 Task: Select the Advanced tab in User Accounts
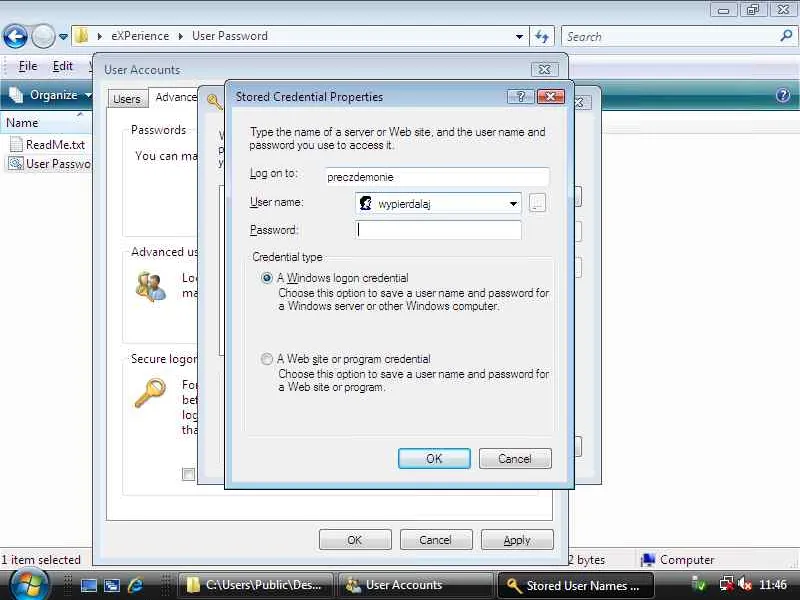[175, 97]
